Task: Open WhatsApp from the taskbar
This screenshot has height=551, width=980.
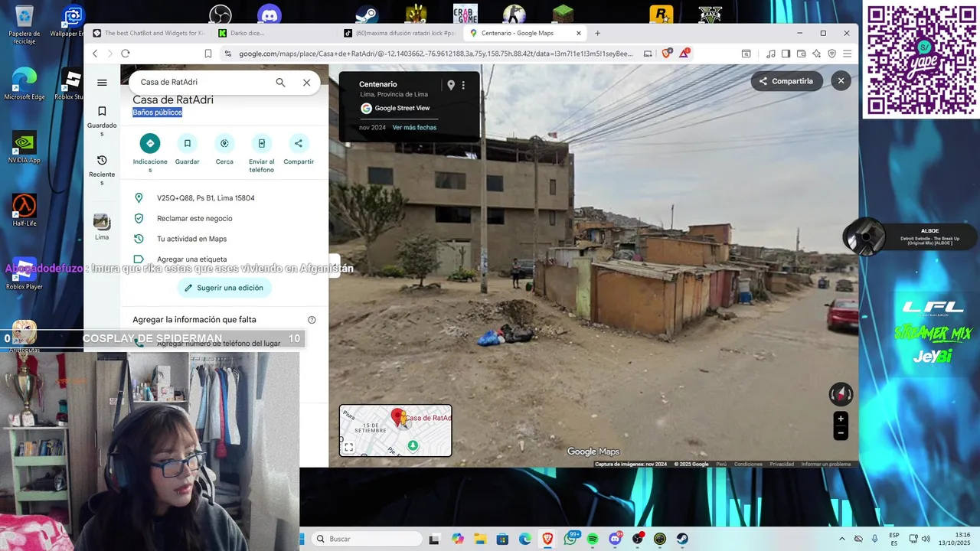Action: pyautogui.click(x=570, y=539)
